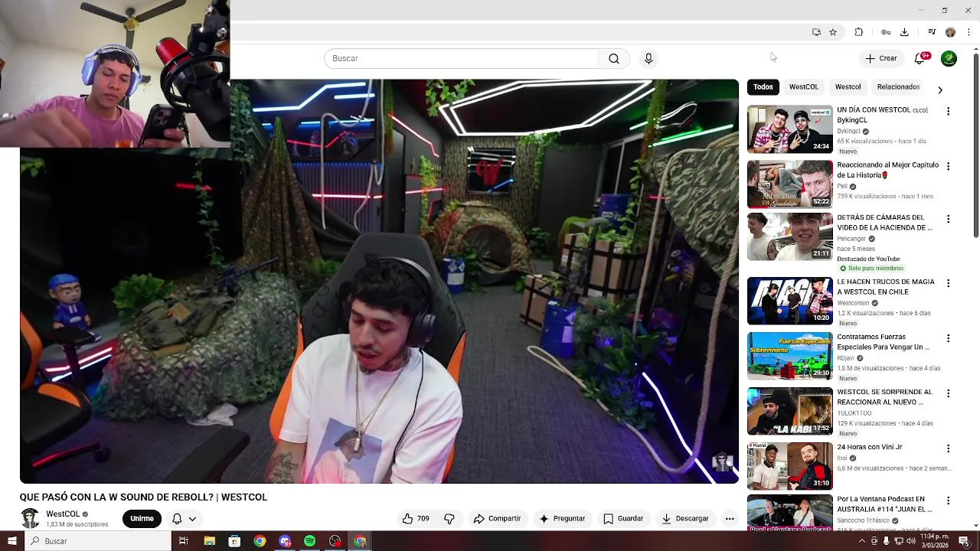Open the Chrome three-dot menu
980x551 pixels.
(969, 32)
